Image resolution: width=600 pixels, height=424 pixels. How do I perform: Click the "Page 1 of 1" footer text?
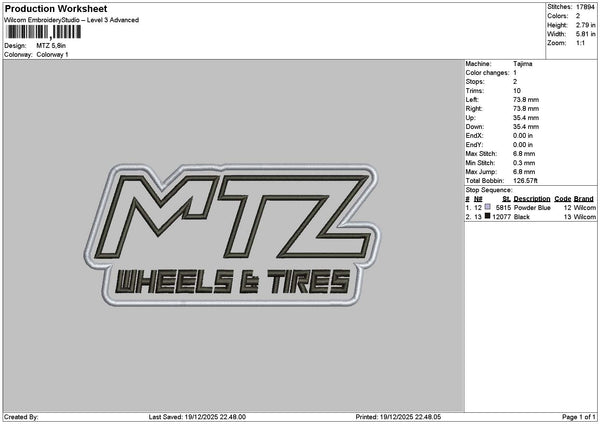579,417
